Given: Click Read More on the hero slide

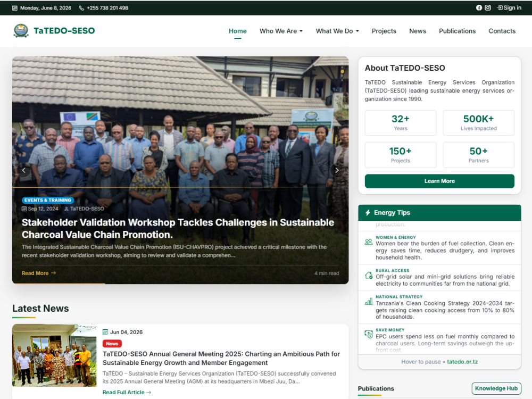Looking at the screenshot, I should click(39, 273).
